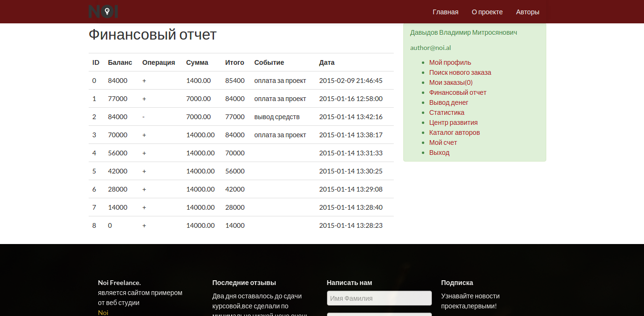
Task: Open the Статистика link
Action: 447,112
